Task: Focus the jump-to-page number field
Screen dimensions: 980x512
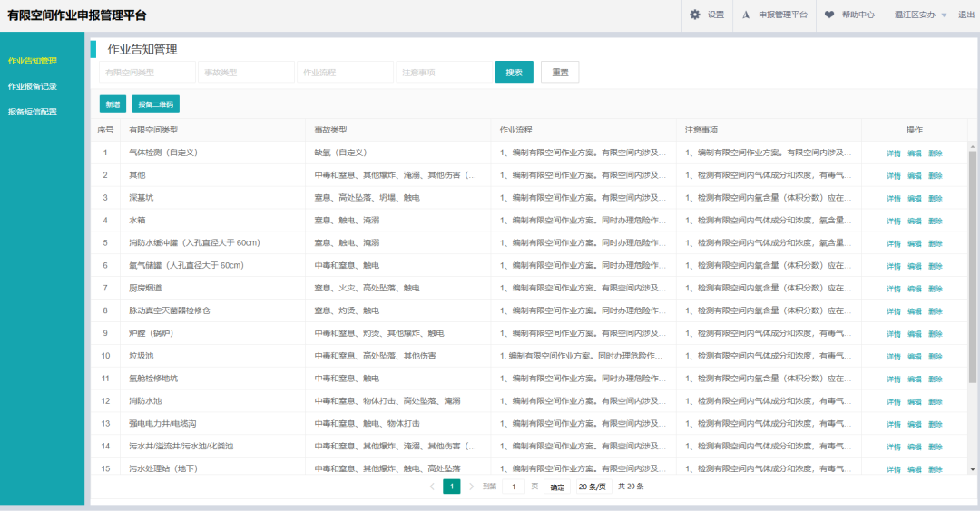Action: 514,487
